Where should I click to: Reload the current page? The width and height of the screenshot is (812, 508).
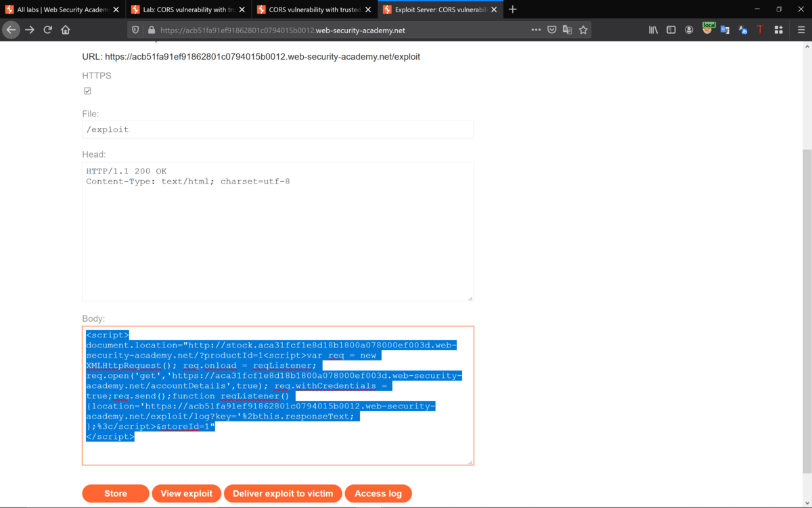point(48,30)
